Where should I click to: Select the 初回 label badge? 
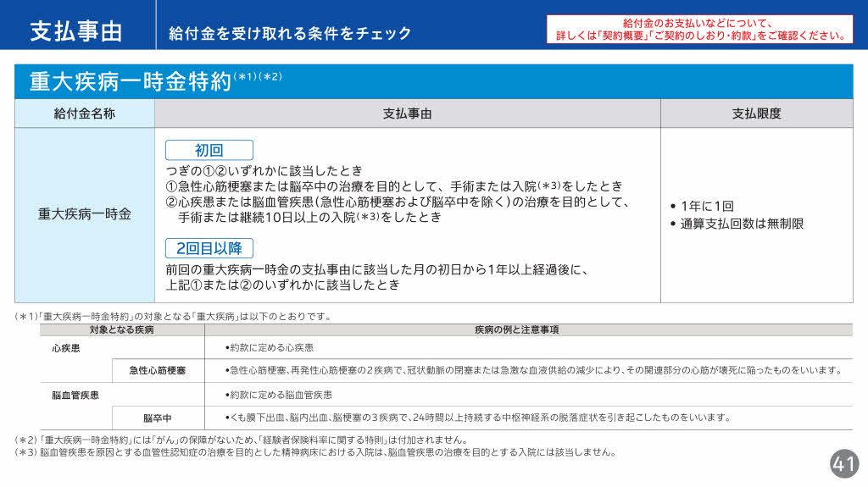pos(209,151)
